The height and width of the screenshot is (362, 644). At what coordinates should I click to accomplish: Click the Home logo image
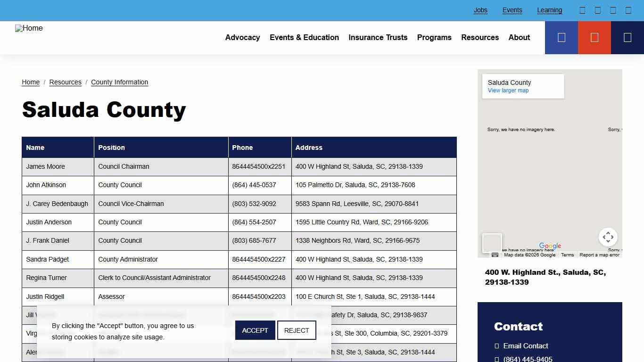click(x=29, y=28)
